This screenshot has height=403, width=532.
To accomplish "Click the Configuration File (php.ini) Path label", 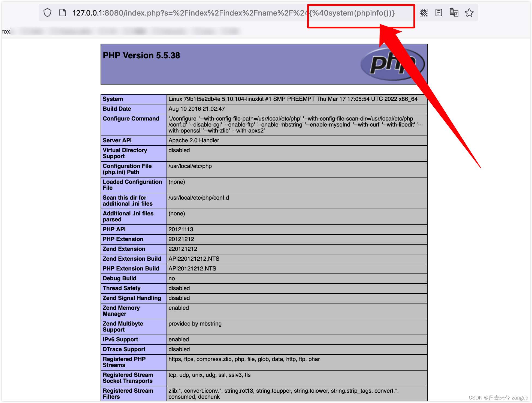I will click(x=127, y=169).
